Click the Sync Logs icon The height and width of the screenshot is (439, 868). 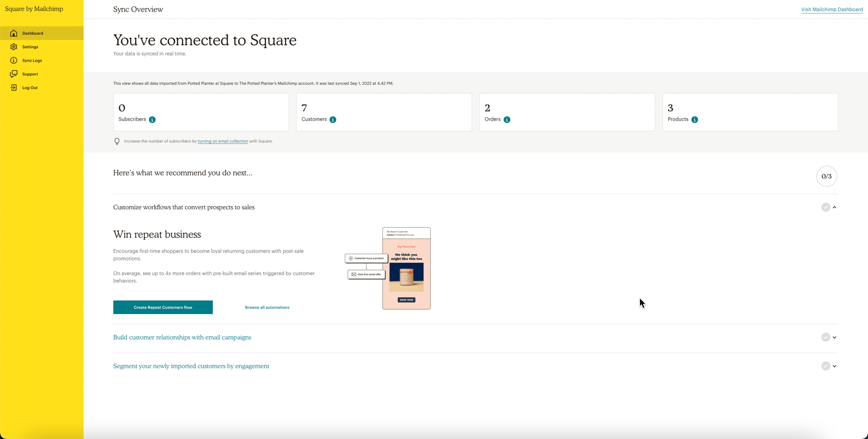pyautogui.click(x=14, y=60)
